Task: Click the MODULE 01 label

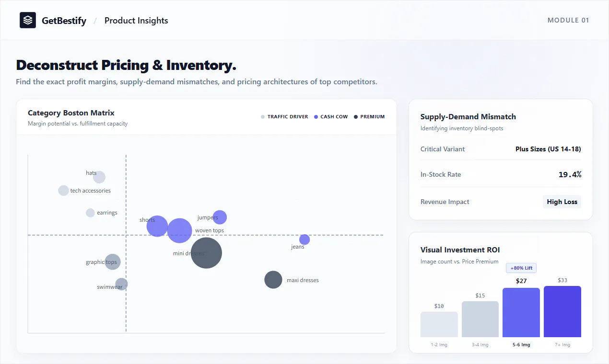Action: pyautogui.click(x=568, y=20)
